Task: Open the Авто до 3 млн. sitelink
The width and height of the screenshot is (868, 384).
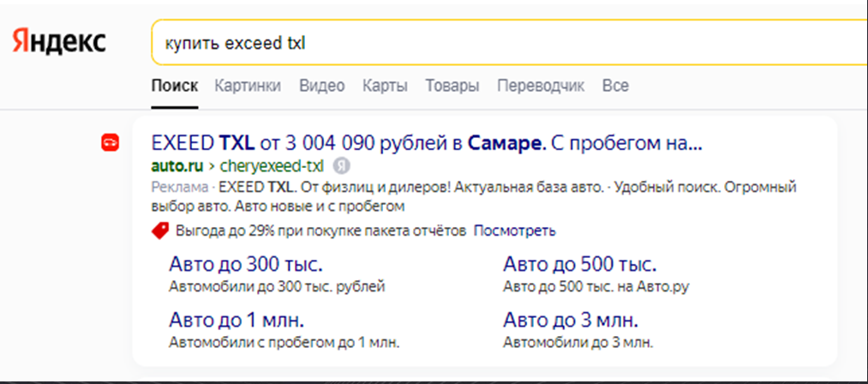Action: click(x=571, y=320)
